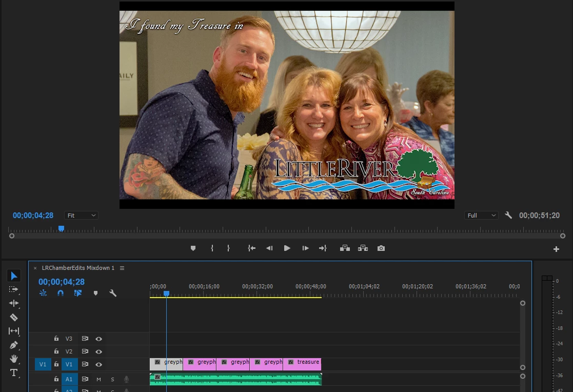Click the timeline timecode 00;00;04;28
Screen dimensions: 573x392
click(62, 282)
